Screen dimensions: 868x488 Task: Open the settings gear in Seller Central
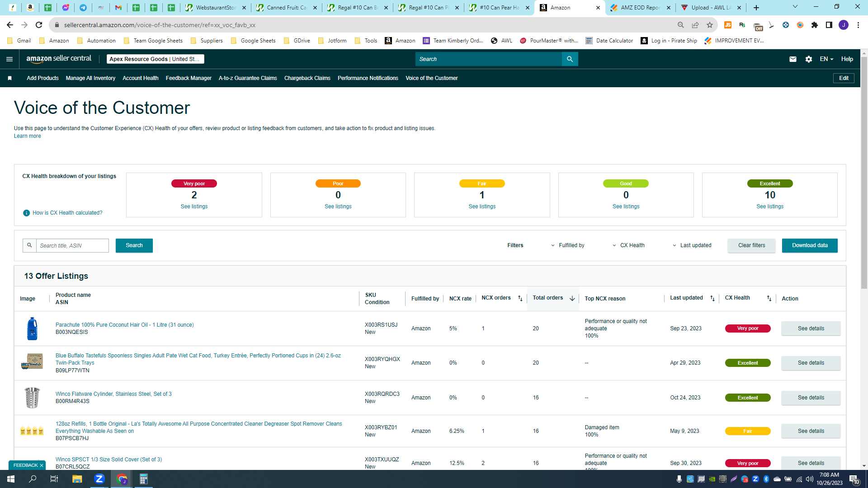[809, 59]
